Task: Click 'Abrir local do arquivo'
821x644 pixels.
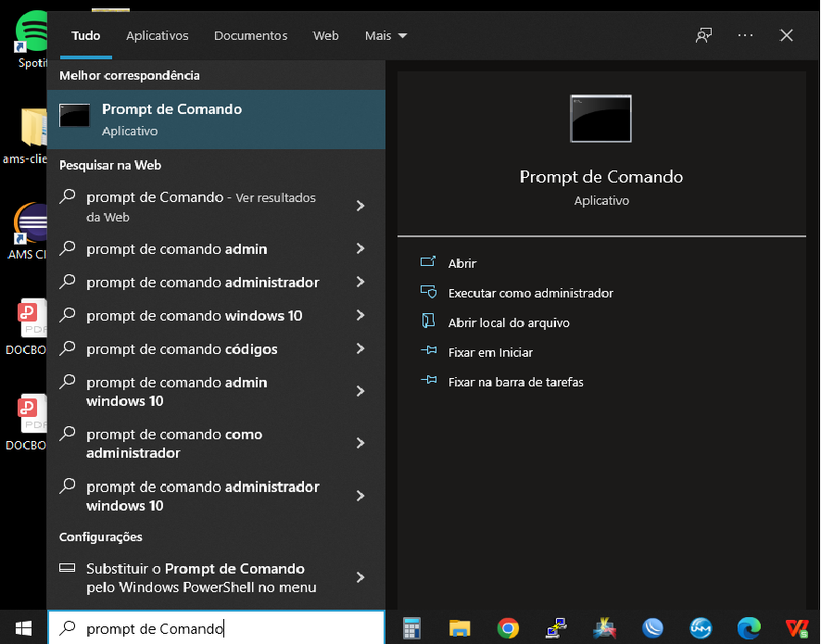Action: [509, 322]
